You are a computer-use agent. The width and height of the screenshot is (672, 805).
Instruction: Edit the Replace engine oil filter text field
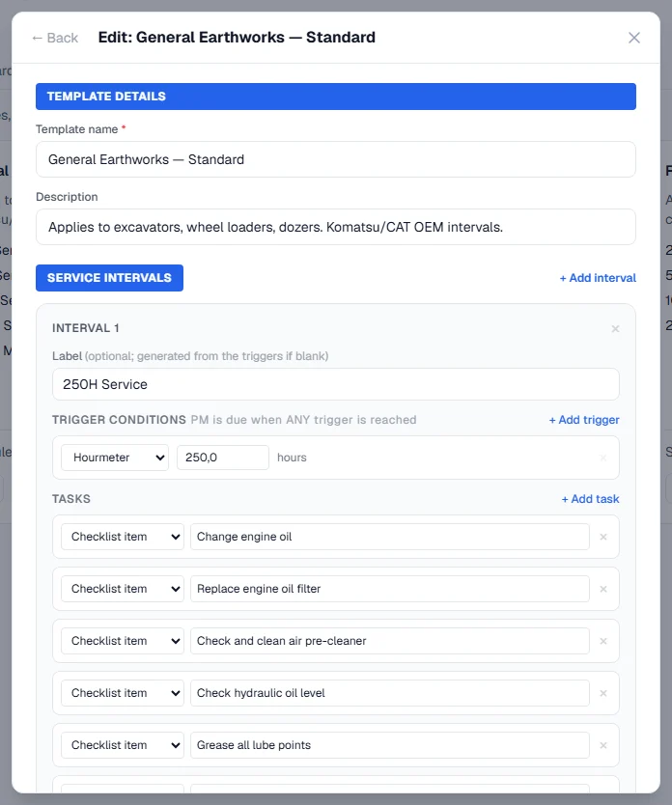(x=390, y=589)
